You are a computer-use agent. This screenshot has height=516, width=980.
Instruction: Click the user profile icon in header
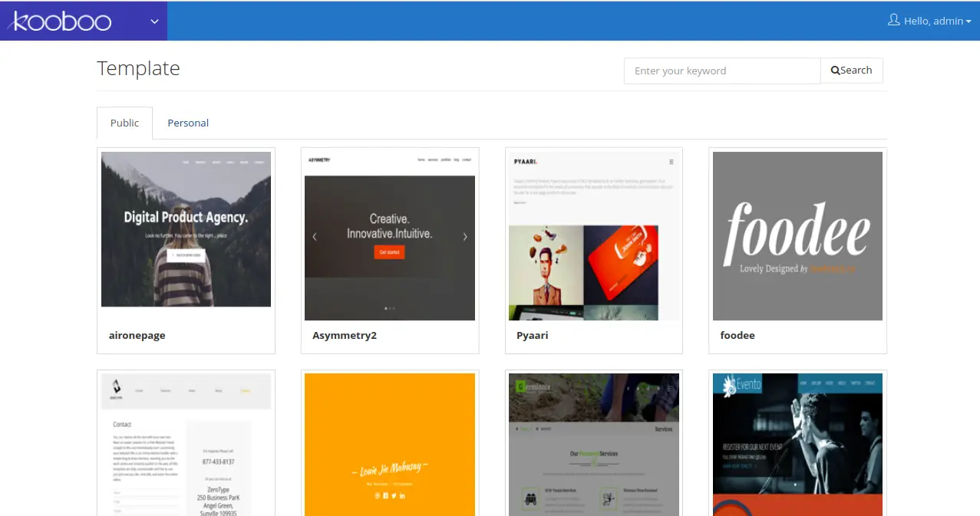(x=893, y=20)
